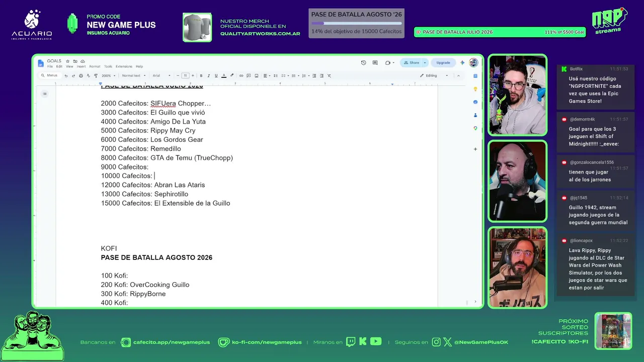Open the Gemini sparkle icon
644x362 pixels.
click(x=462, y=63)
